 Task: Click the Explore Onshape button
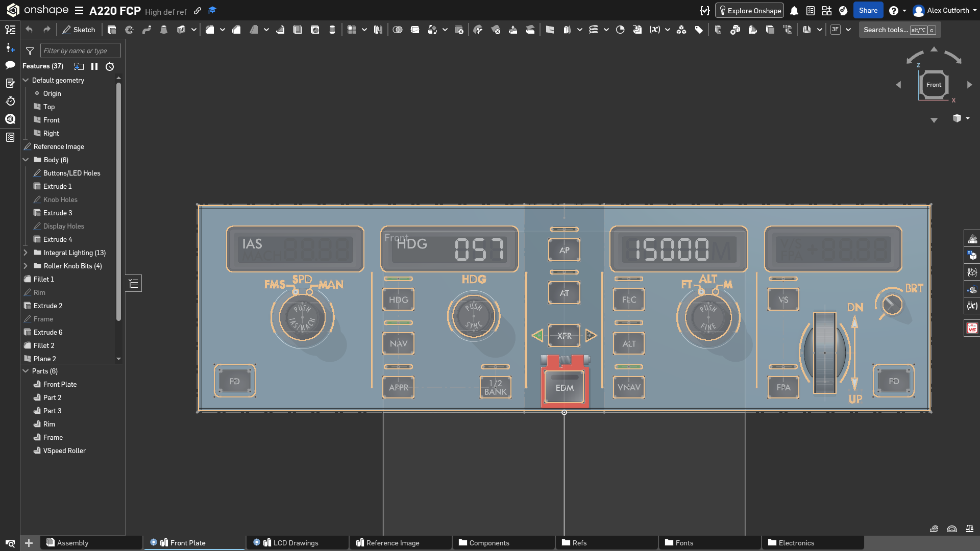point(749,11)
